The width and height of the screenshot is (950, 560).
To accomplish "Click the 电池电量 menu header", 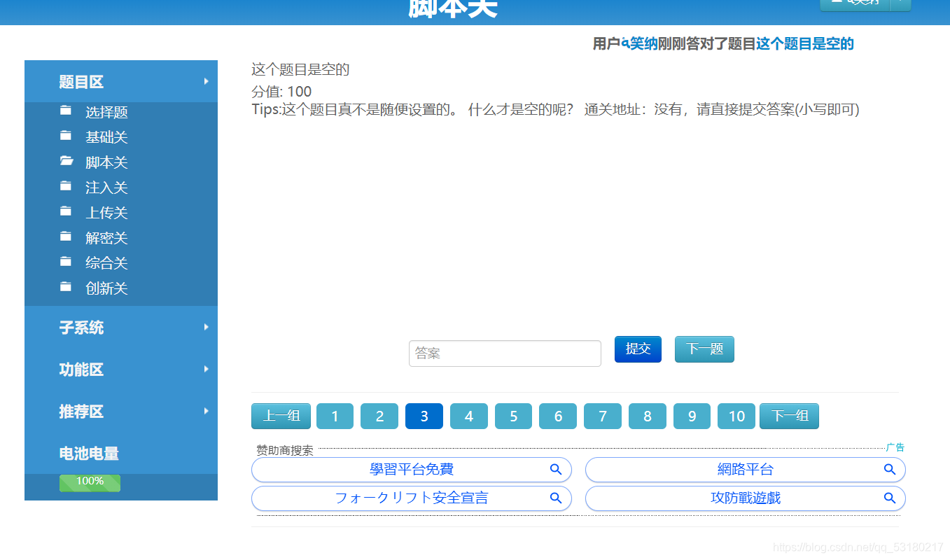I will click(x=121, y=453).
